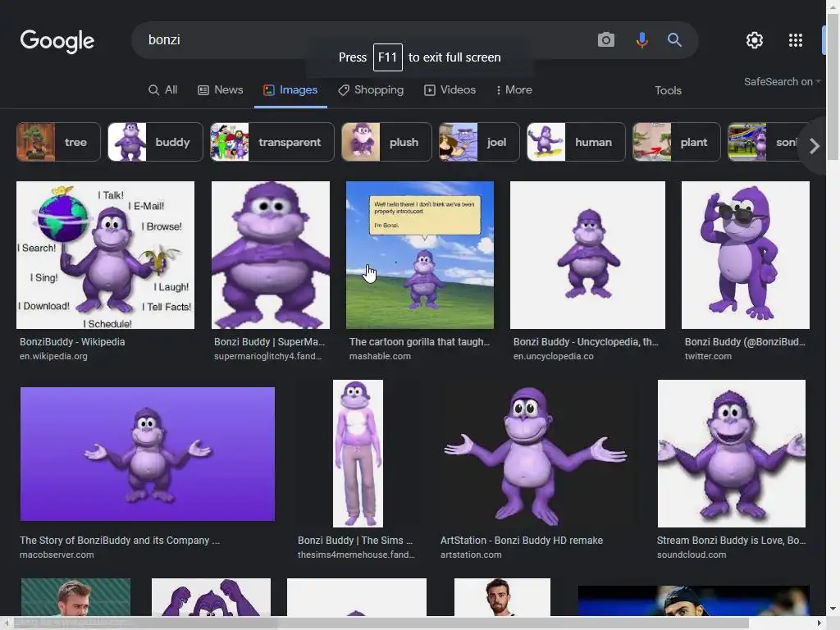Filter images by the 'tree' chip
The image size is (840, 630).
[58, 142]
